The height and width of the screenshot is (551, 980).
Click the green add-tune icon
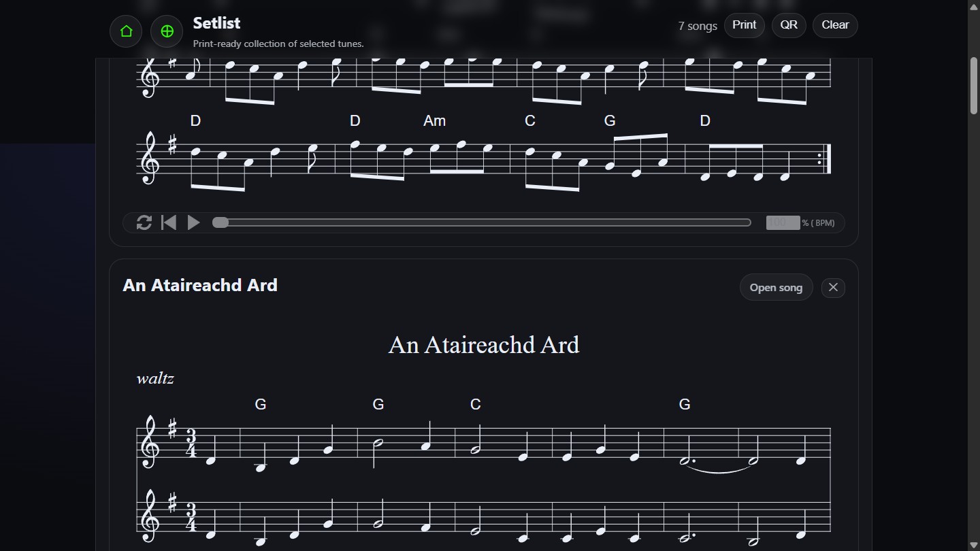click(x=166, y=31)
